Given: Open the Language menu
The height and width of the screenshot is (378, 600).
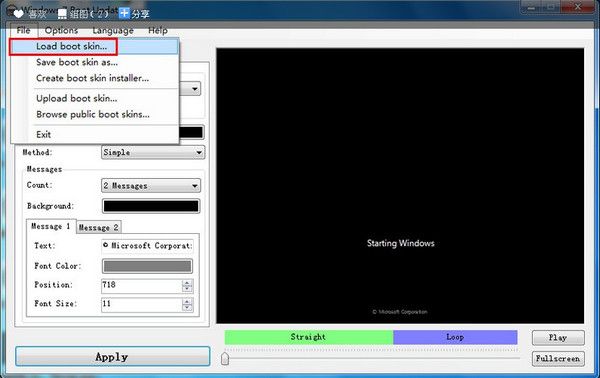Looking at the screenshot, I should (113, 30).
